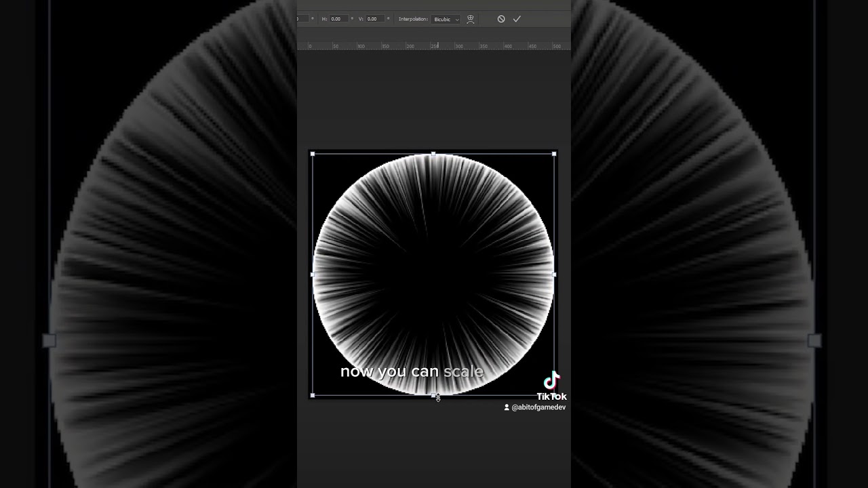Commit the transform with the checkmark icon
The height and width of the screenshot is (488, 868).
point(517,19)
